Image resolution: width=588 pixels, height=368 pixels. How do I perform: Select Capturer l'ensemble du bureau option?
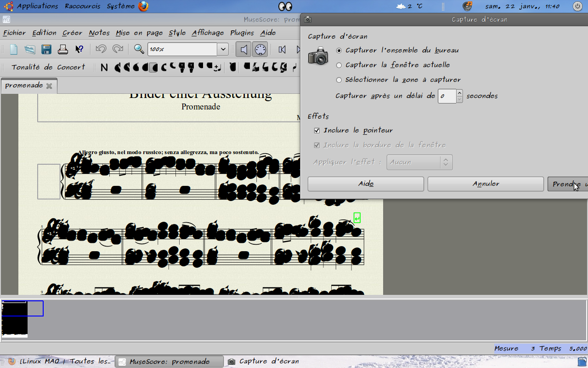click(397, 50)
